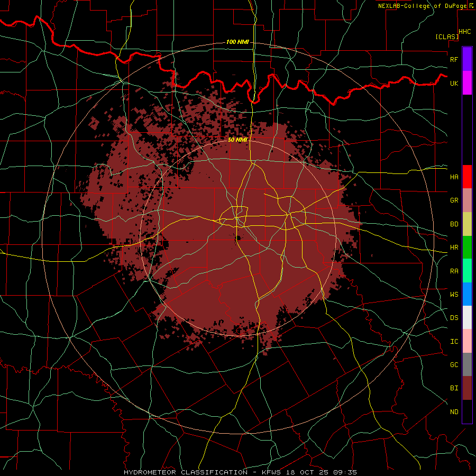Click the magenta UK legend swatch
Screen dimensions: 476x476
467,83
